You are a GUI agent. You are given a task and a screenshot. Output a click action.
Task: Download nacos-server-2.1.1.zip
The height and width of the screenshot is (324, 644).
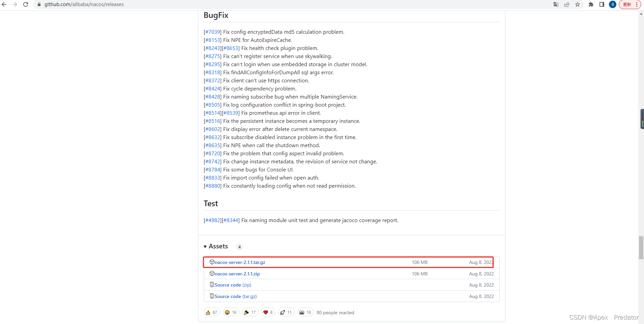point(237,274)
